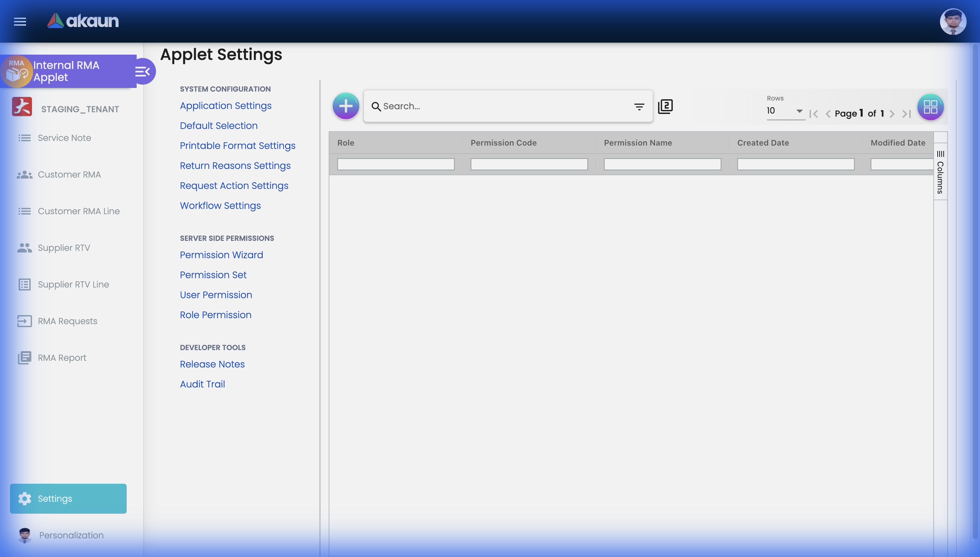The image size is (980, 557).
Task: Click inside the Permission Code filter field
Action: point(529,164)
